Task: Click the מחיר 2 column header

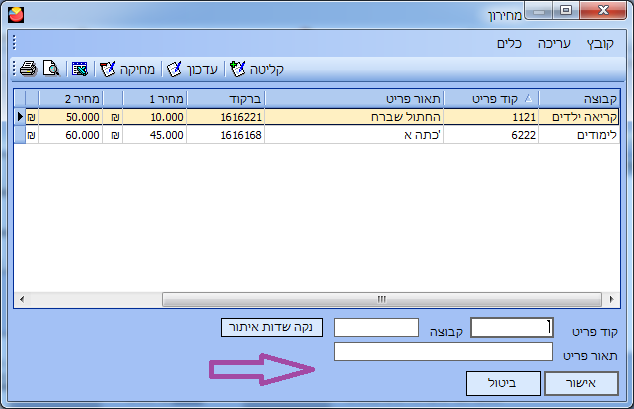Action: (71, 99)
